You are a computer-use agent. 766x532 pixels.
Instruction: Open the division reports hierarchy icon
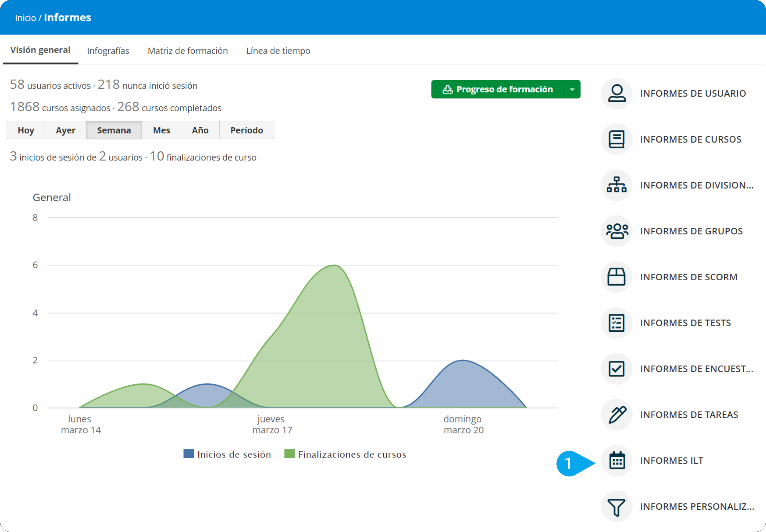617,185
